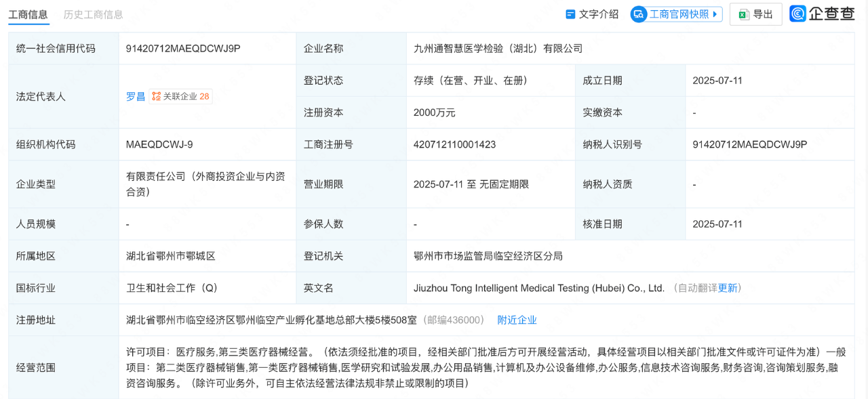The width and height of the screenshot is (868, 399).
Task: Click 纳税人识别号 value 91420712MAEQDCWJ9P
Action: coord(750,144)
